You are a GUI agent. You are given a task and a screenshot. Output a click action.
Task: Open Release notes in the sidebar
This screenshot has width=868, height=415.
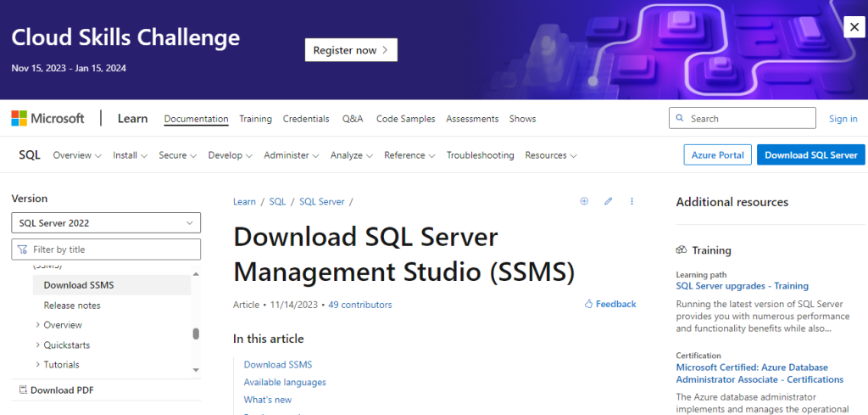pos(72,306)
